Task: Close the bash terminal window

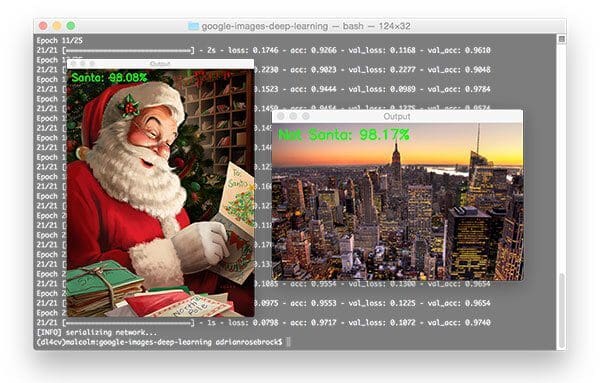Action: click(43, 26)
